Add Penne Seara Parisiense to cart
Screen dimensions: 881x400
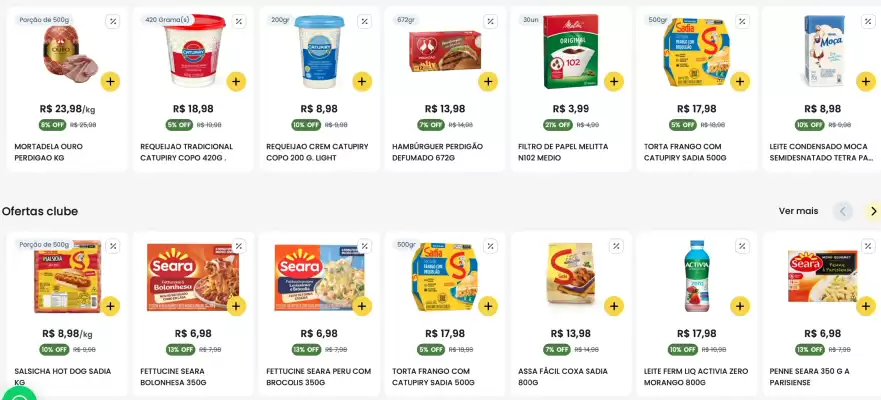point(866,306)
